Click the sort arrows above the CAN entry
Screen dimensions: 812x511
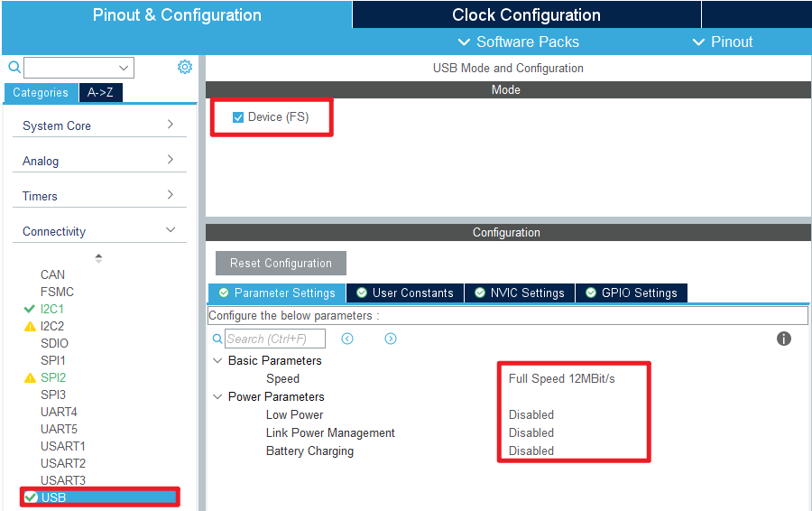(x=98, y=257)
